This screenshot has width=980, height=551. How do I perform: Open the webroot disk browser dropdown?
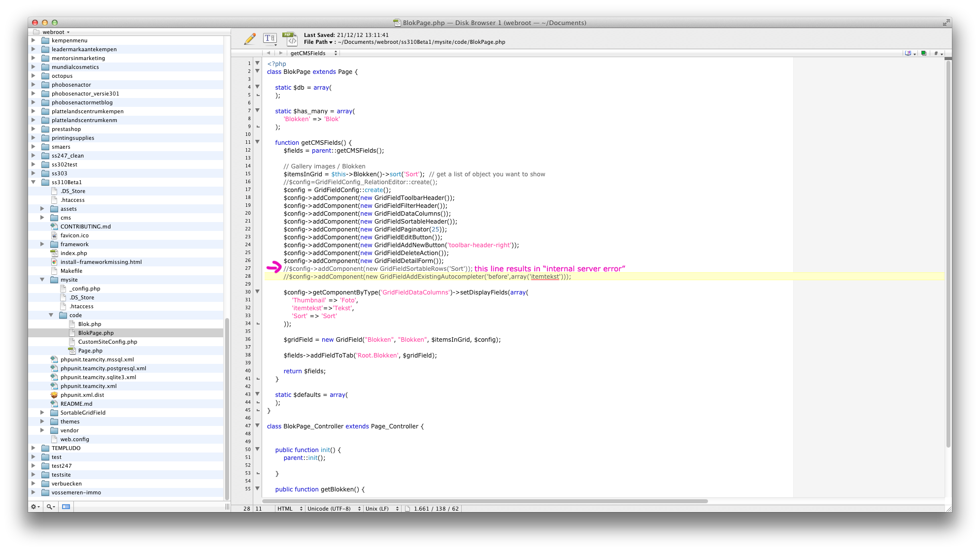[52, 32]
